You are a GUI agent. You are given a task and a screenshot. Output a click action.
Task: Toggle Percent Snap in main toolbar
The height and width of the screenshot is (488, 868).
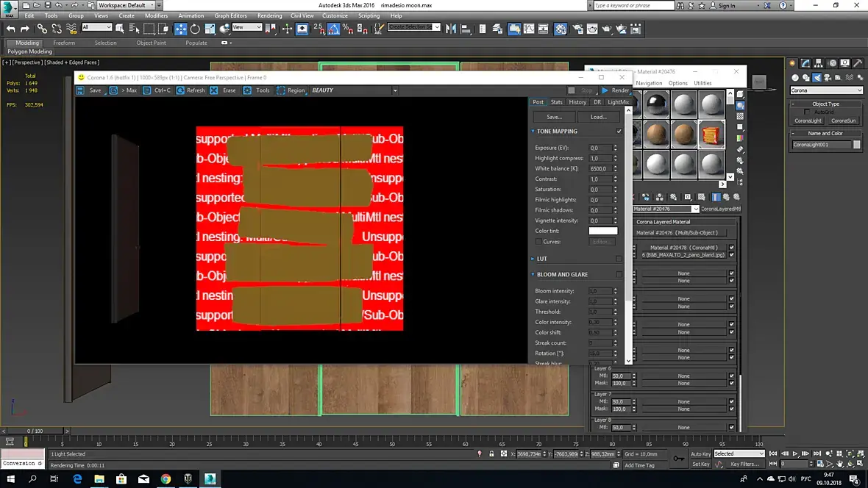coord(348,29)
